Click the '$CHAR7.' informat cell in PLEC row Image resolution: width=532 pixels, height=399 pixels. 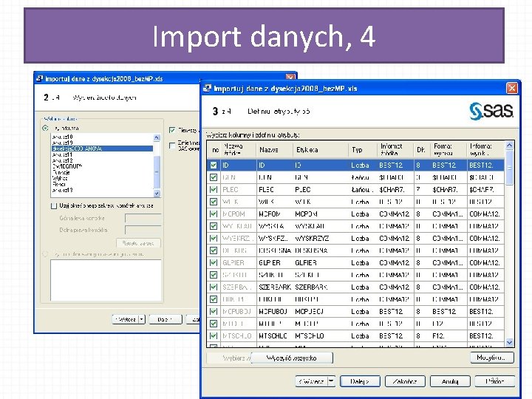[395, 190]
